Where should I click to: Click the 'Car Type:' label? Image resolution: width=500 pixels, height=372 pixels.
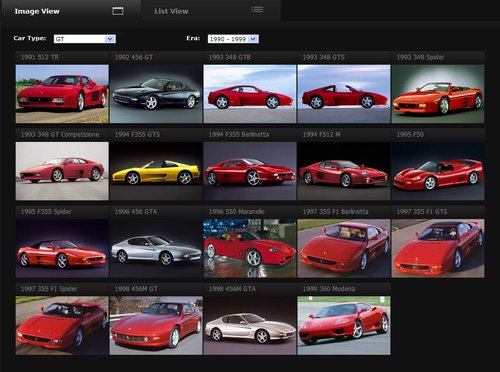(30, 38)
